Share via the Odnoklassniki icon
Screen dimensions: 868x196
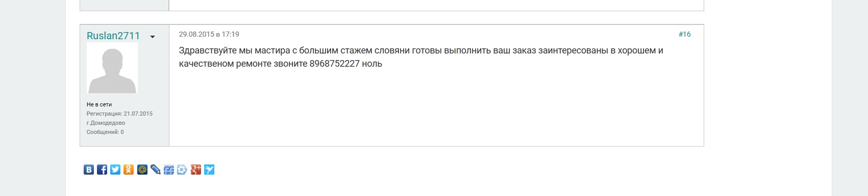(x=129, y=170)
